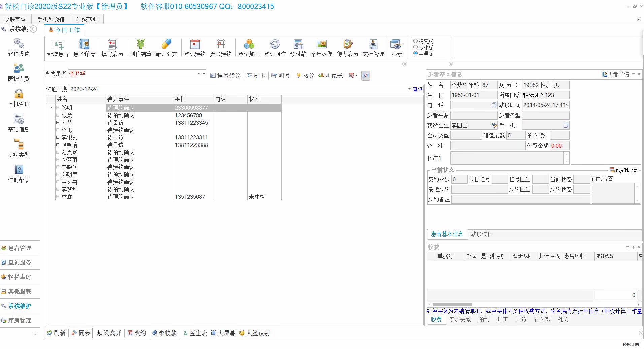Image resolution: width=644 pixels, height=349 pixels.
Task: Switch to 亲友关系 bottom tab
Action: click(x=460, y=319)
